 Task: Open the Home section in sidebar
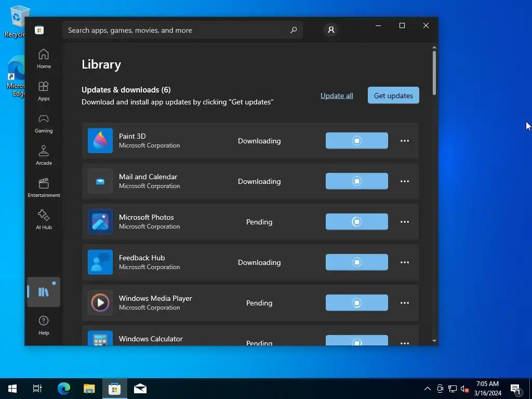(44, 59)
